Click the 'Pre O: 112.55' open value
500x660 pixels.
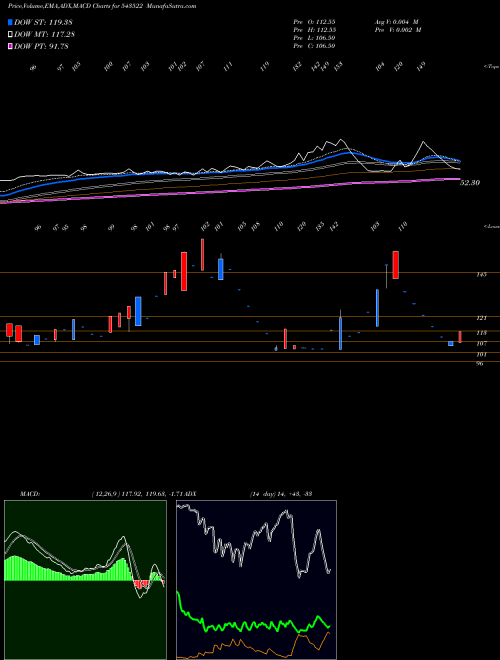click(314, 22)
